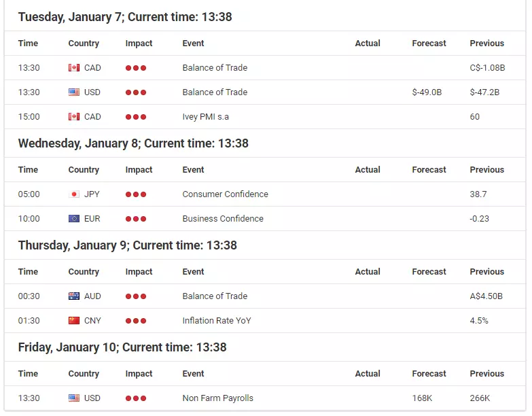The height and width of the screenshot is (416, 532).
Task: Click the previous value '60' for Ivey PMI
Action: pyautogui.click(x=475, y=117)
